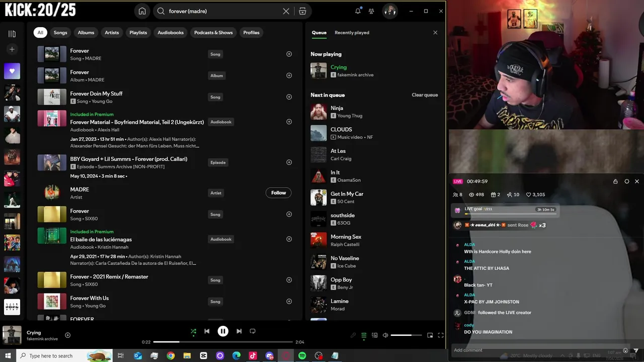Toggle shuffle off
Image resolution: width=644 pixels, height=362 pixels.
click(193, 331)
